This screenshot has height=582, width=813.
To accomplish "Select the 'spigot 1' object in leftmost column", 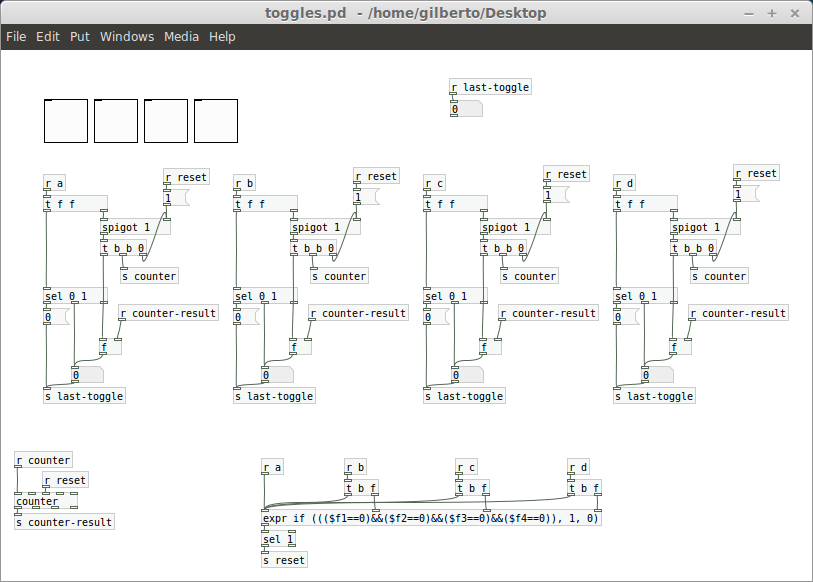I will pos(134,228).
